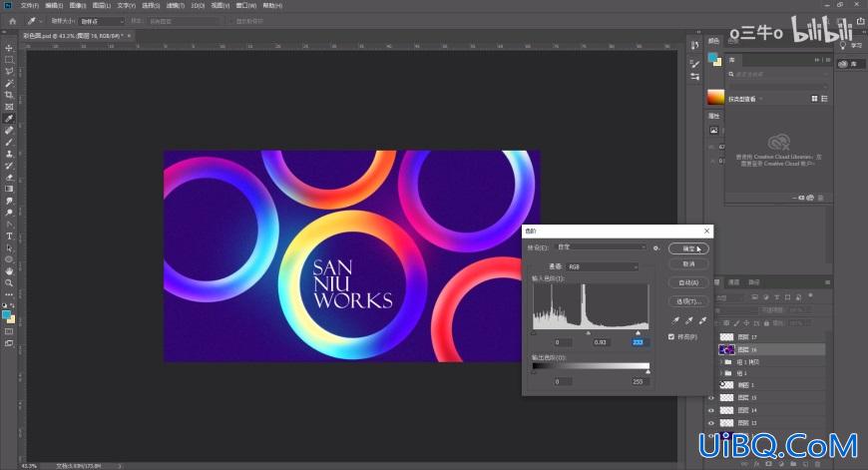Select the Horizontal Type tool
The width and height of the screenshot is (868, 470).
click(9, 236)
